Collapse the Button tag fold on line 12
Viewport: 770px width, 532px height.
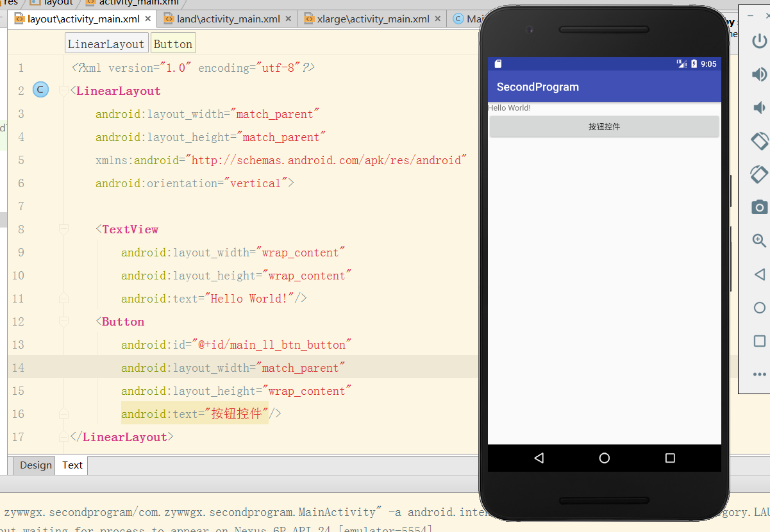click(x=63, y=322)
